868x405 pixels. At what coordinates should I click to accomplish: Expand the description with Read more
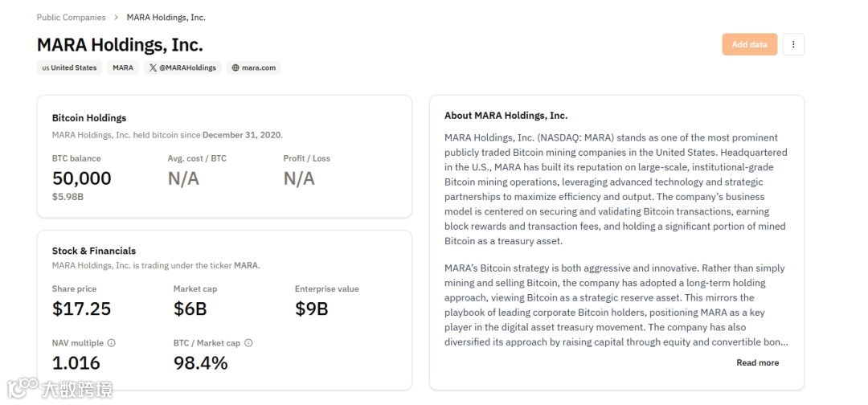(x=757, y=363)
